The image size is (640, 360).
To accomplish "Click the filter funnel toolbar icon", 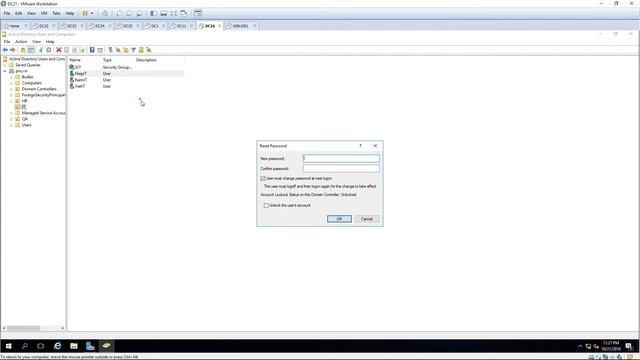I will (133, 50).
